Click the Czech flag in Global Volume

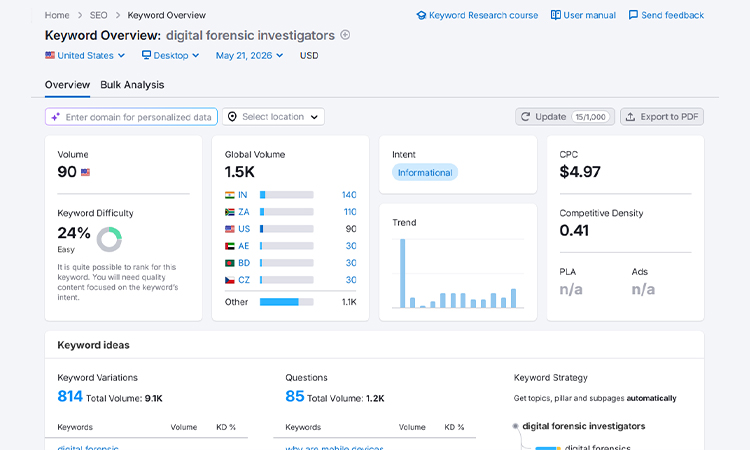pos(230,280)
